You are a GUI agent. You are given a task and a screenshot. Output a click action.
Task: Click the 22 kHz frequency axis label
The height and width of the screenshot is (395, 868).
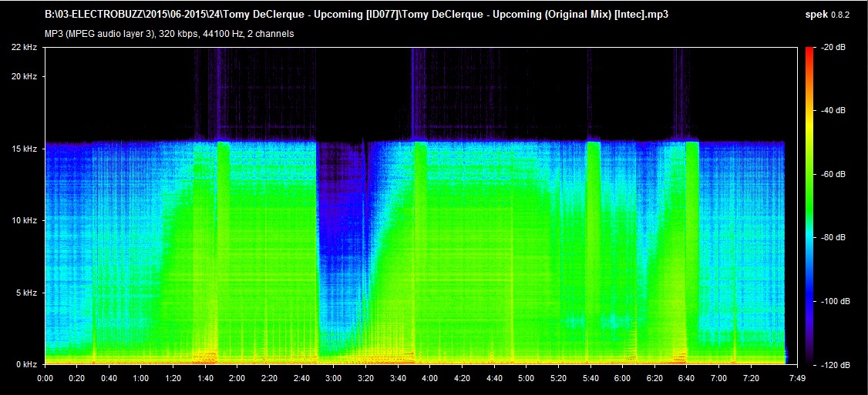(x=24, y=48)
